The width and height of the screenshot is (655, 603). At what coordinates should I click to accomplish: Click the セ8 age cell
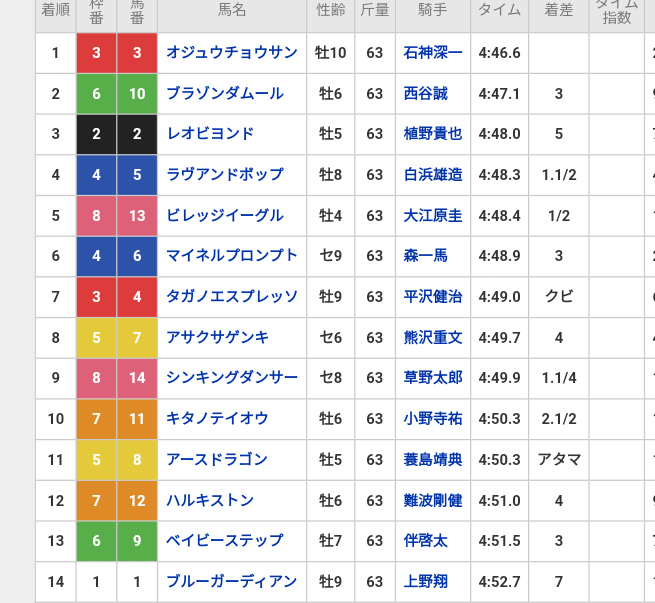[x=330, y=378]
